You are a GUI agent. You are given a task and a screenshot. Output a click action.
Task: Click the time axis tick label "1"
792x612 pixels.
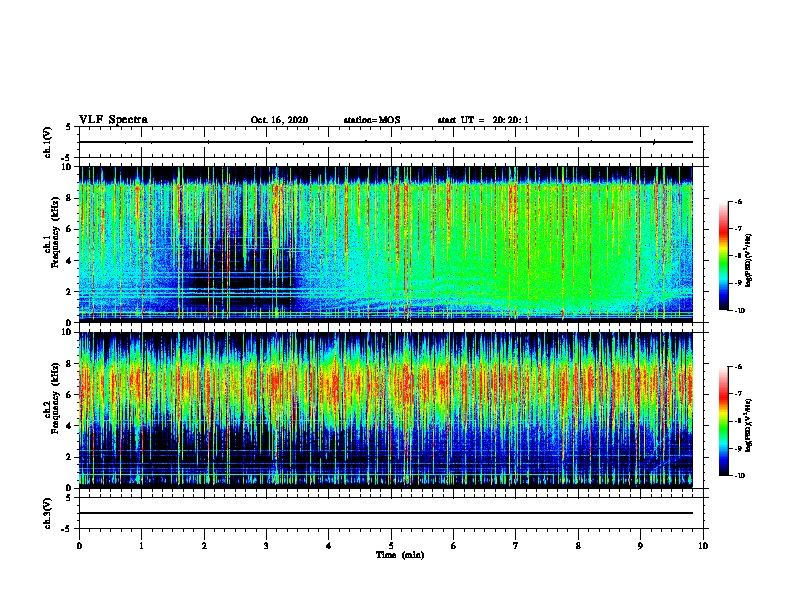(x=141, y=546)
